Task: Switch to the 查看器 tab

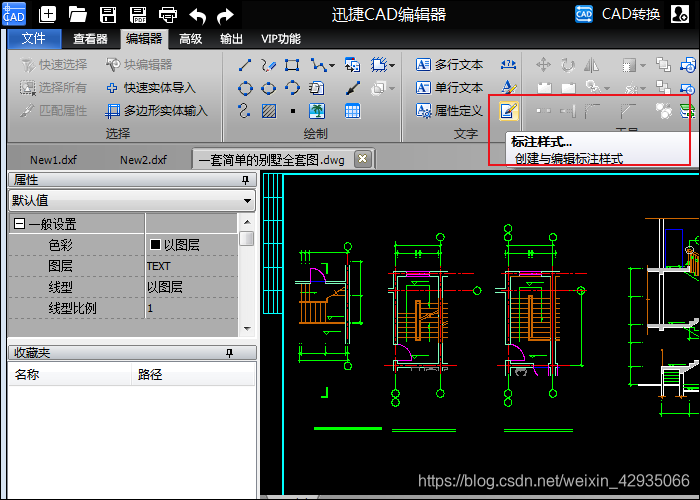Action: coord(91,39)
